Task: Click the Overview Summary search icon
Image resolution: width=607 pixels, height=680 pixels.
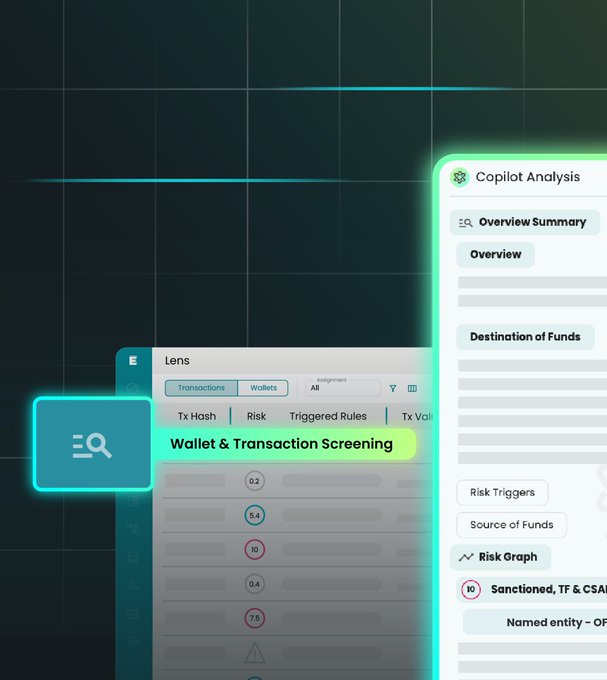Action: [466, 223]
